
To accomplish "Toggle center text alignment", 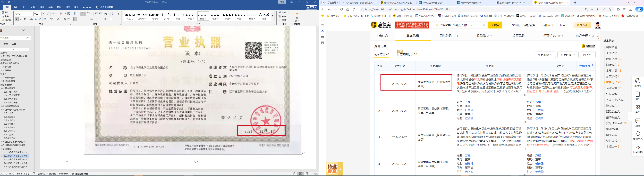I will (x=80, y=19).
